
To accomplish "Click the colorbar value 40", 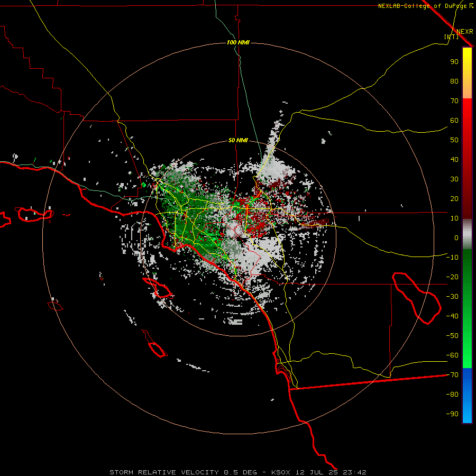I will pos(454,160).
